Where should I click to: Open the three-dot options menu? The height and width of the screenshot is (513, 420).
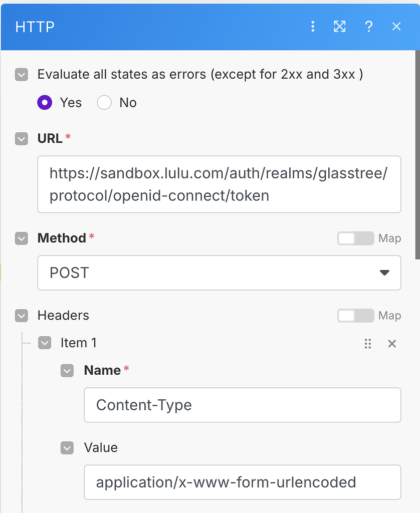(x=313, y=27)
